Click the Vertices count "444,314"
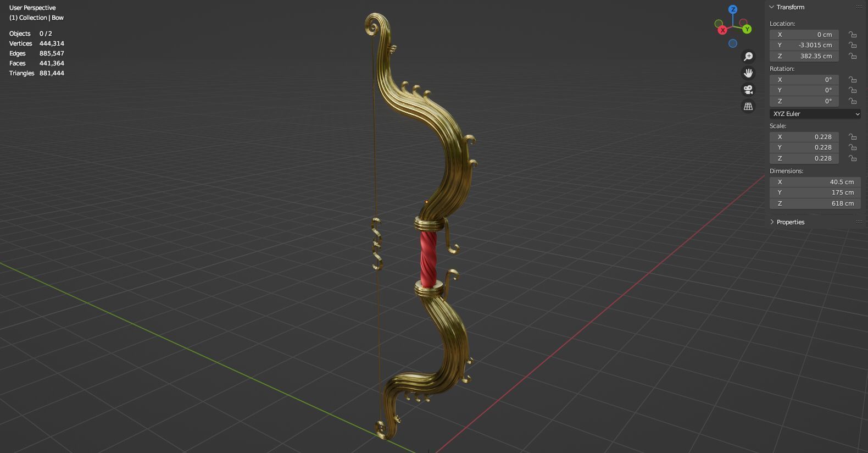The height and width of the screenshot is (453, 868). (x=52, y=43)
